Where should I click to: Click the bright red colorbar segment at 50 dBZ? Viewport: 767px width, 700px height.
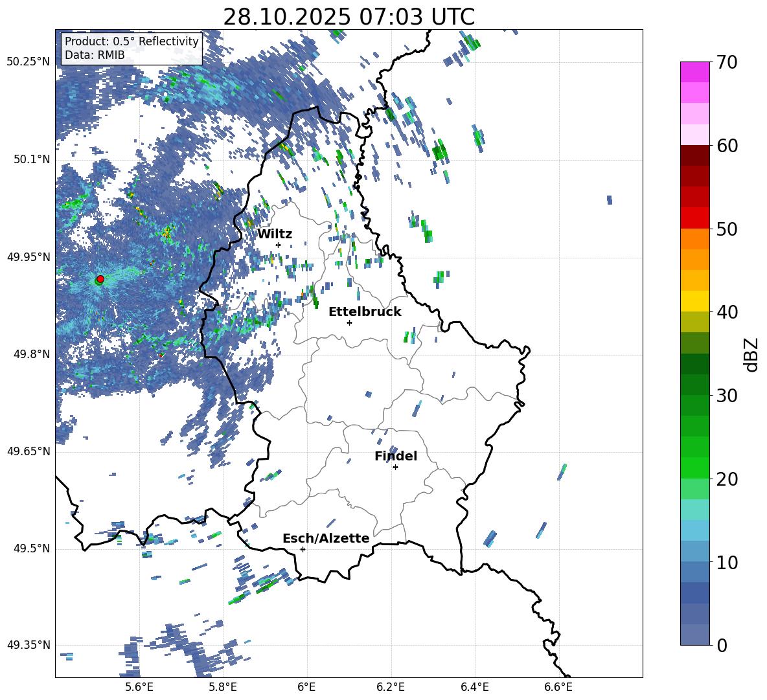click(x=694, y=218)
